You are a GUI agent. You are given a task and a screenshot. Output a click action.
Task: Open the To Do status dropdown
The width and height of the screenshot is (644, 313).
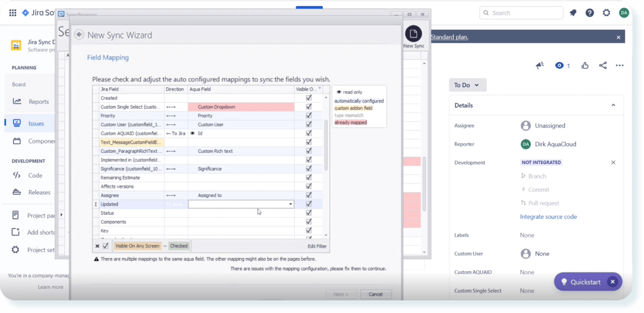tap(467, 85)
